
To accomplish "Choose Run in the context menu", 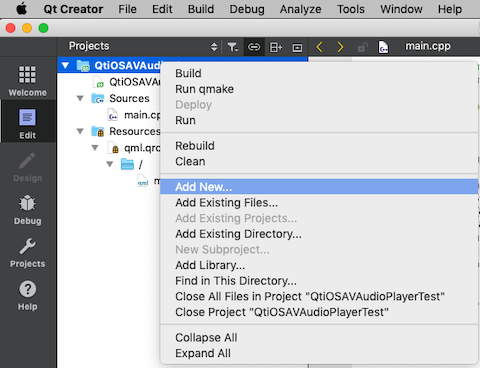I will (x=319, y=120).
